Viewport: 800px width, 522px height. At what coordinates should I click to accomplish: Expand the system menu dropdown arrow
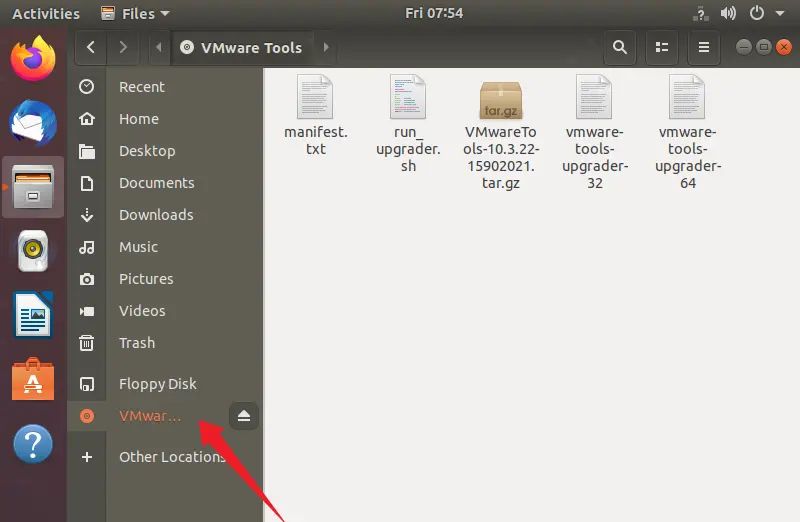[780, 14]
